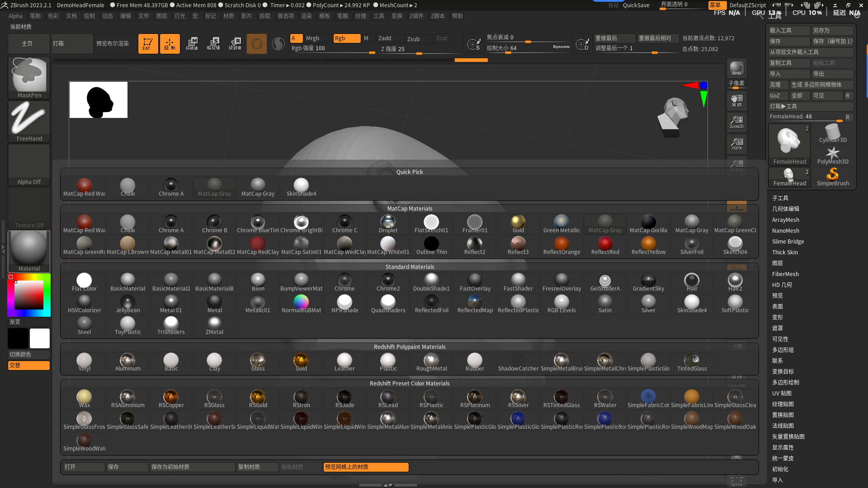Enable the M material channel toggle

(x=366, y=38)
